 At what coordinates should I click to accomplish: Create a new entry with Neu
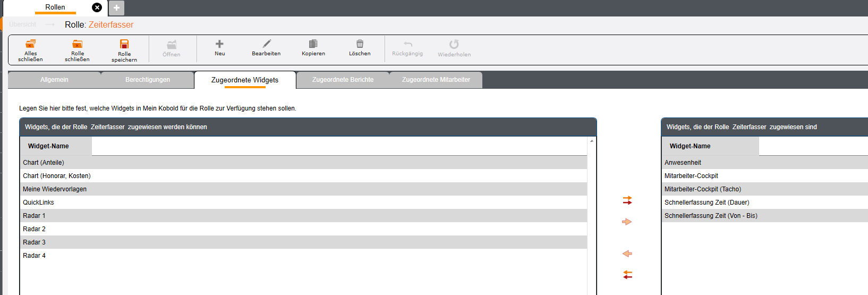219,44
